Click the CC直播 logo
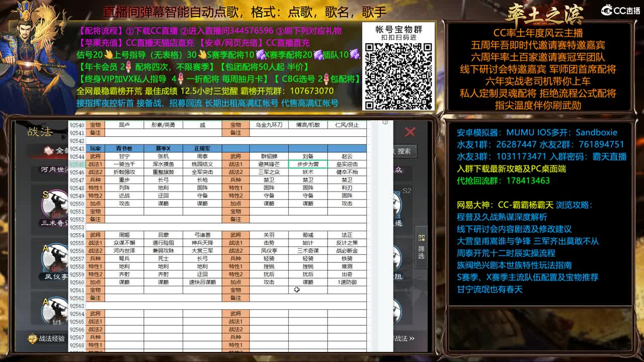This screenshot has height=362, width=644. tap(620, 10)
